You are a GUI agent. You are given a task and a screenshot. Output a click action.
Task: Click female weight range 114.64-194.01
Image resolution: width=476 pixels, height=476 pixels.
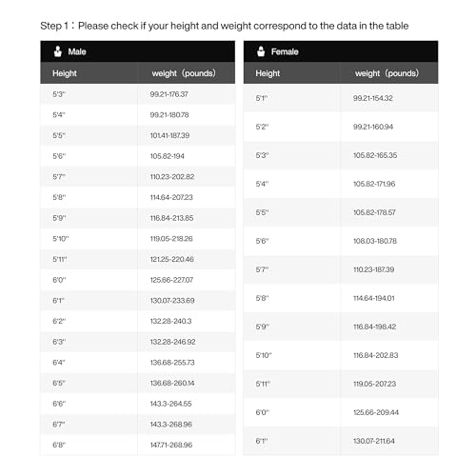point(374,298)
